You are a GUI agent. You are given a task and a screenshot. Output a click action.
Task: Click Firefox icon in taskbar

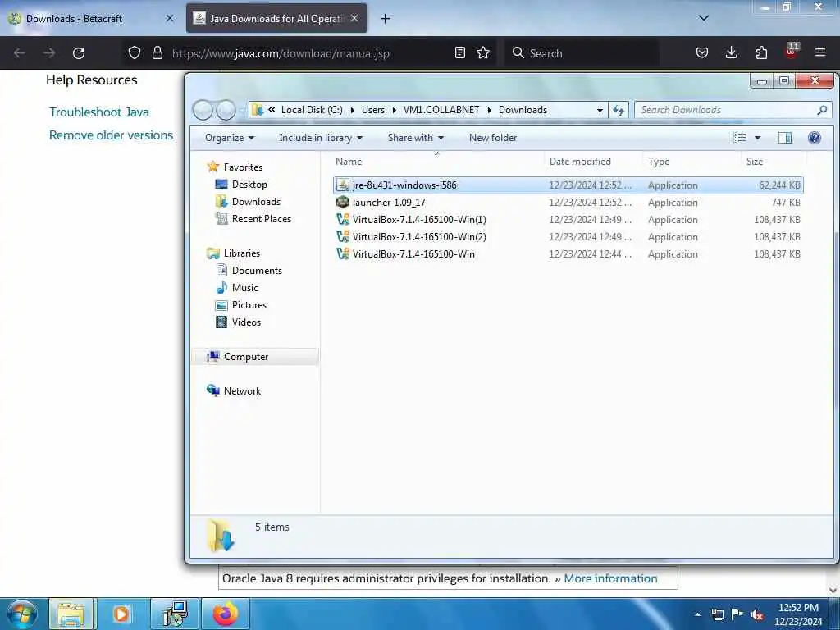click(x=226, y=614)
